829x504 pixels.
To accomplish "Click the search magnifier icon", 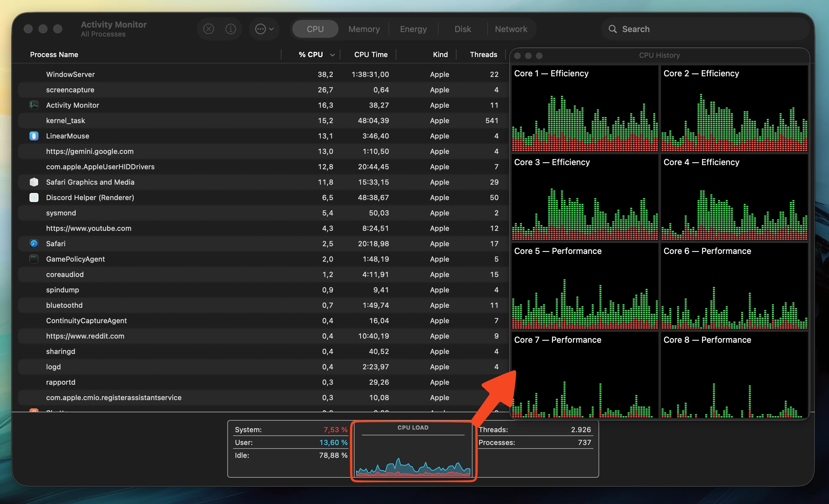I will [613, 29].
